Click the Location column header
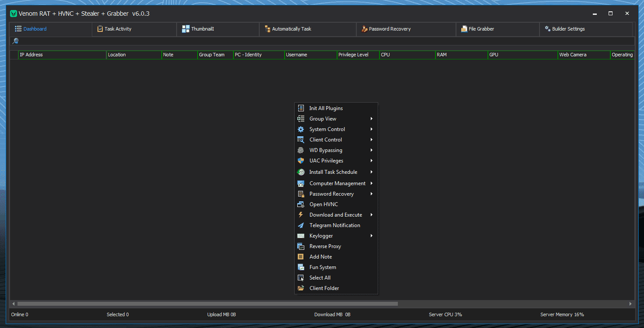The image size is (644, 328). [134, 55]
